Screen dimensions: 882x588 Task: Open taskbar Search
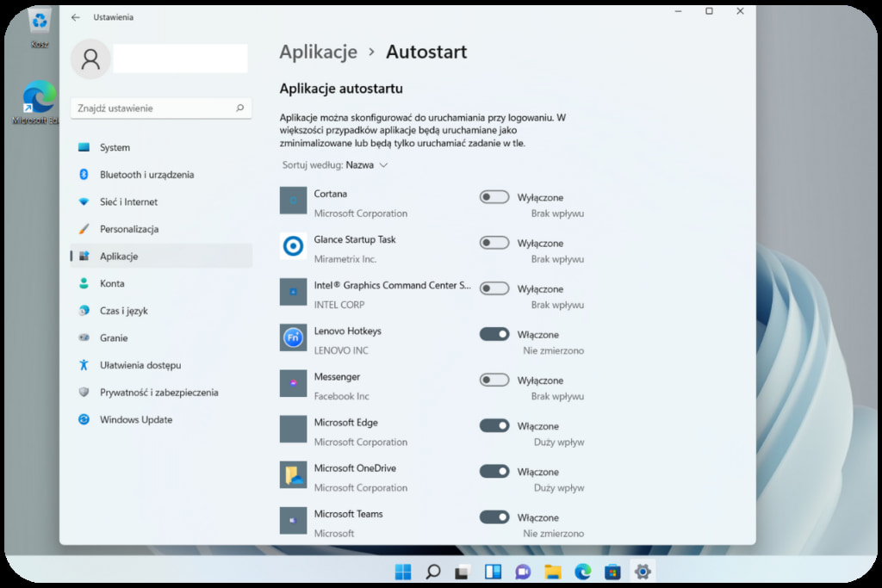click(432, 572)
